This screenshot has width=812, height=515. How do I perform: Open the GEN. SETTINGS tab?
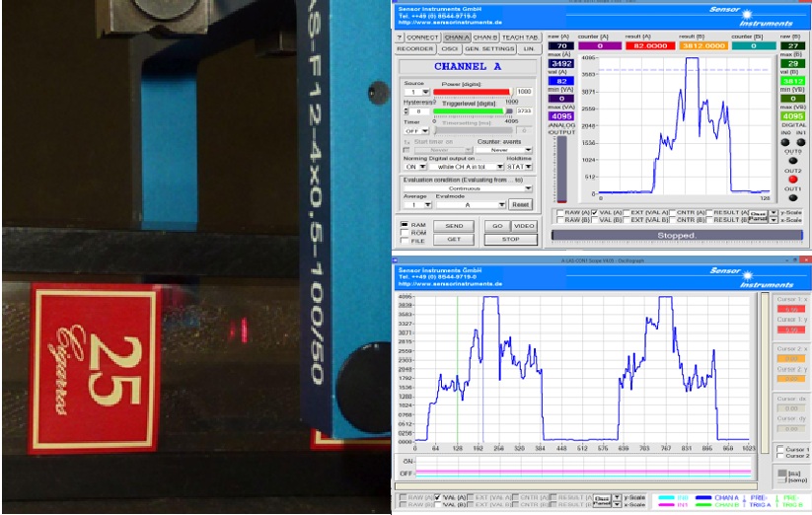[489, 49]
